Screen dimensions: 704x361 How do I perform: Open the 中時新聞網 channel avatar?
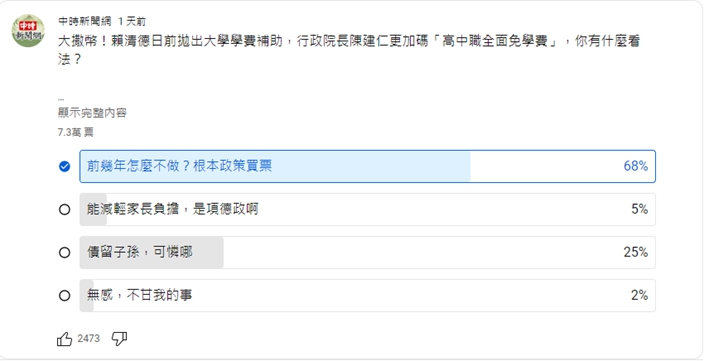(28, 31)
